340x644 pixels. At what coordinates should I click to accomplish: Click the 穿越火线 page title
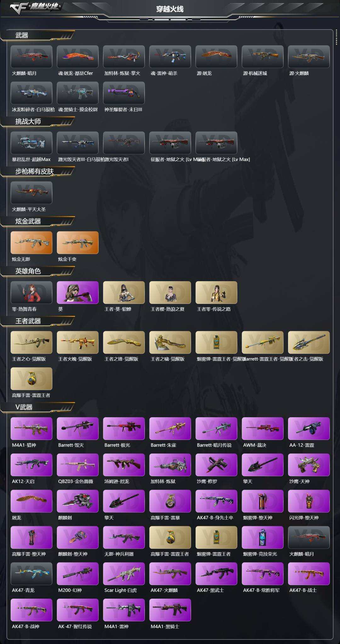tap(170, 9)
